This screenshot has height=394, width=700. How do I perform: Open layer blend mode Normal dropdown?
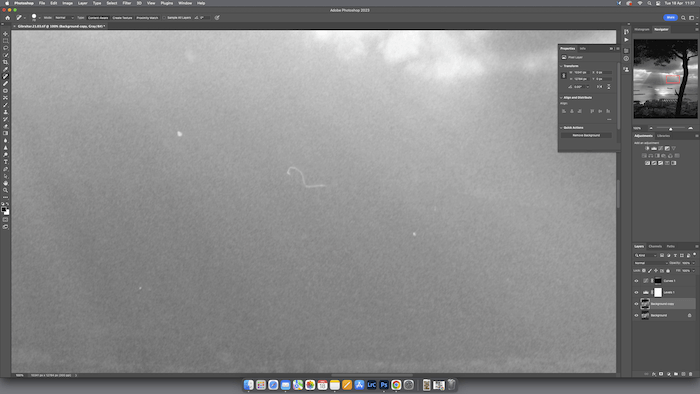click(x=651, y=263)
